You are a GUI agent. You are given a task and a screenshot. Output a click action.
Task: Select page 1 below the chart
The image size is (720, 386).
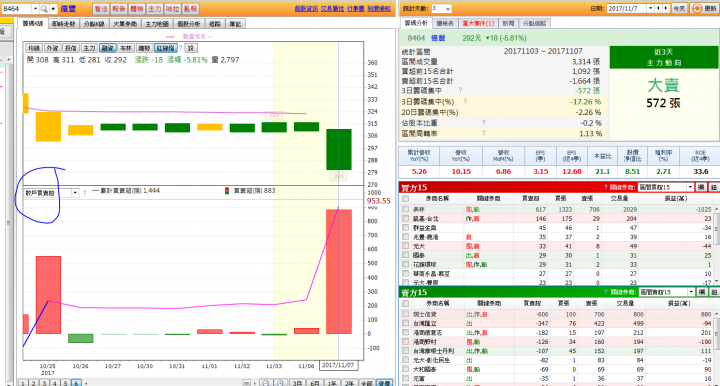click(x=22, y=383)
